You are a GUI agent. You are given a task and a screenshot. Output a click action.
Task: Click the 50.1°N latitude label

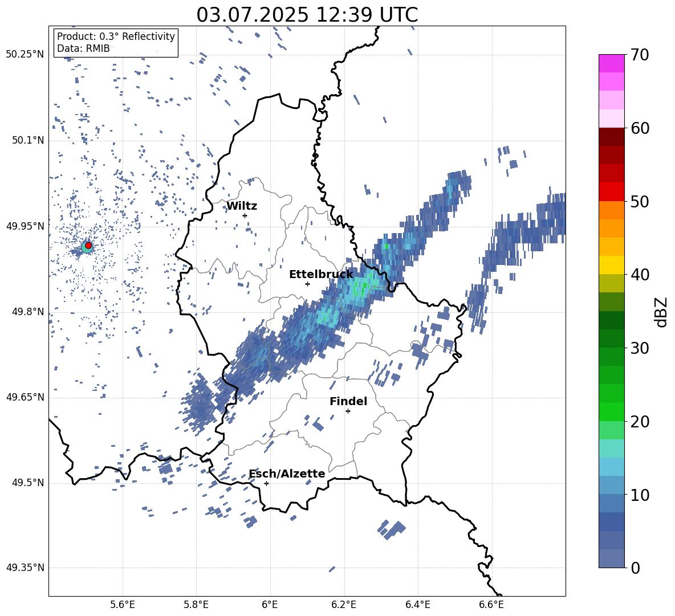(28, 140)
